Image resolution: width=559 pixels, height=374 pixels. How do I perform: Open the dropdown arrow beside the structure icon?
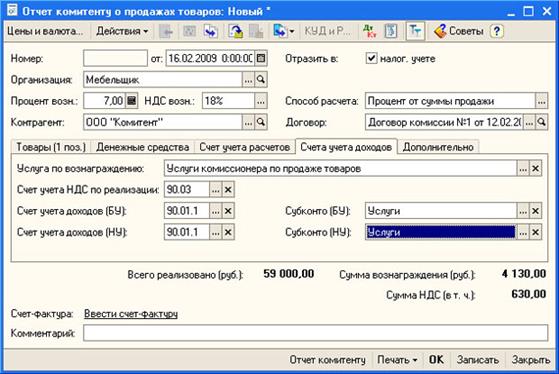coord(292,31)
